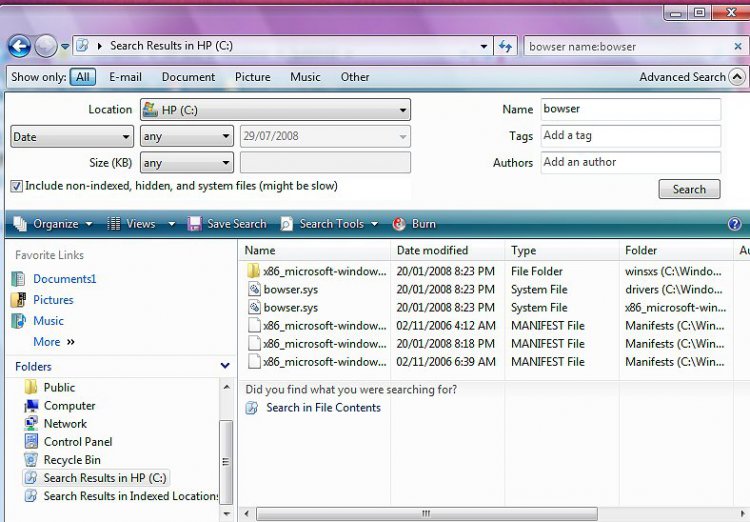This screenshot has height=522, width=750.
Task: Clear the search box with X icon
Action: coord(738,46)
